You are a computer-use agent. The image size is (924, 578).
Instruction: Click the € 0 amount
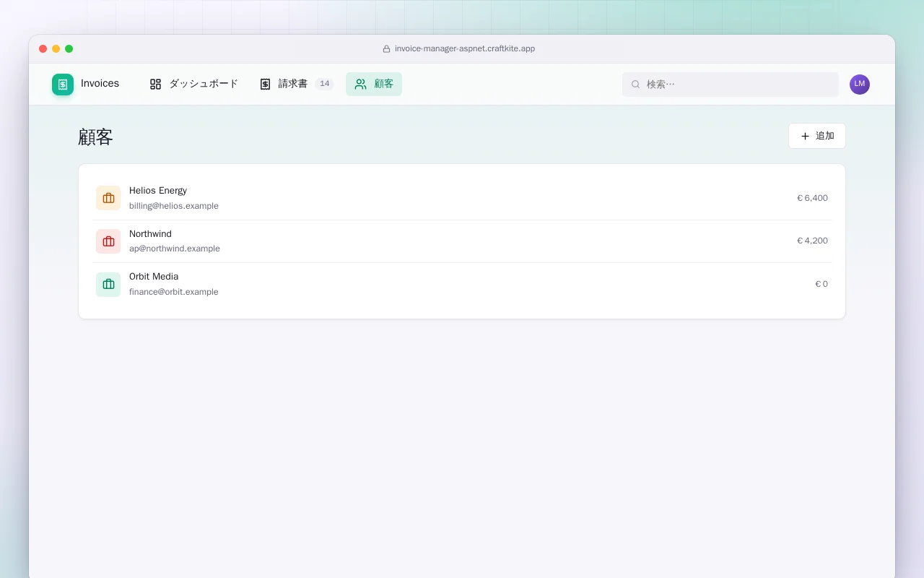pos(821,284)
